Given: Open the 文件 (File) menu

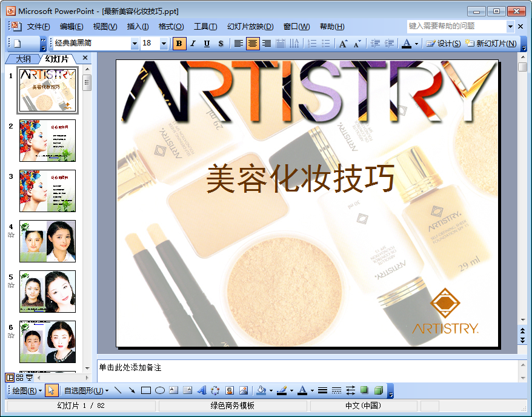Looking at the screenshot, I should (x=38, y=27).
